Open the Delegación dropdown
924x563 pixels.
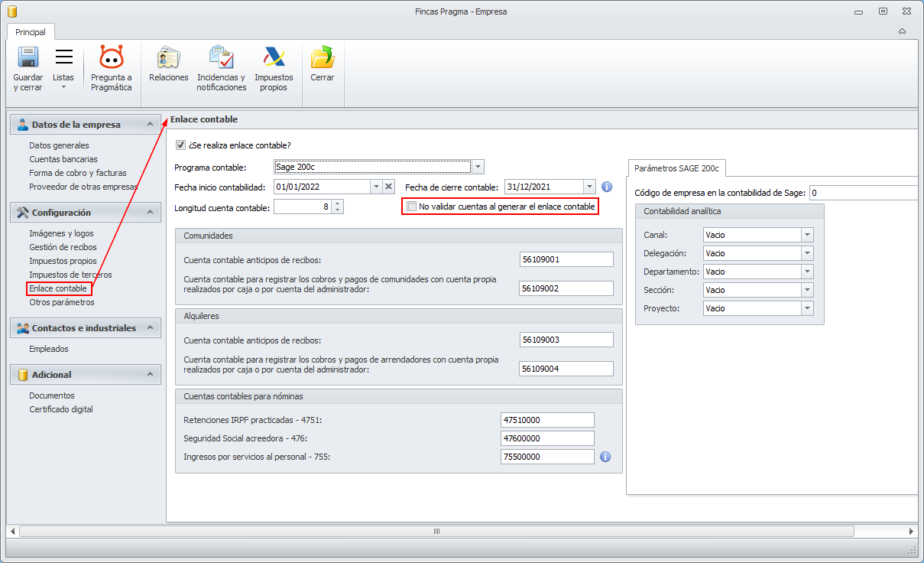807,253
